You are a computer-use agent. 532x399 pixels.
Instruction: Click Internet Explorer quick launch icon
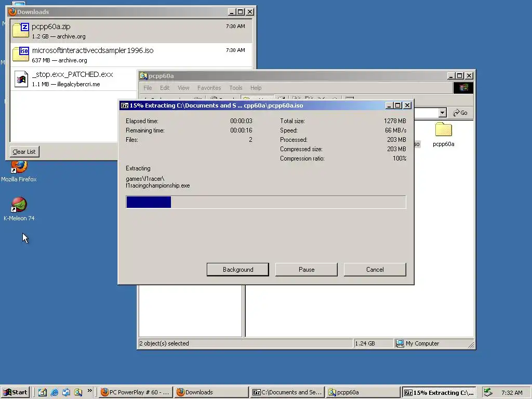pyautogui.click(x=54, y=392)
